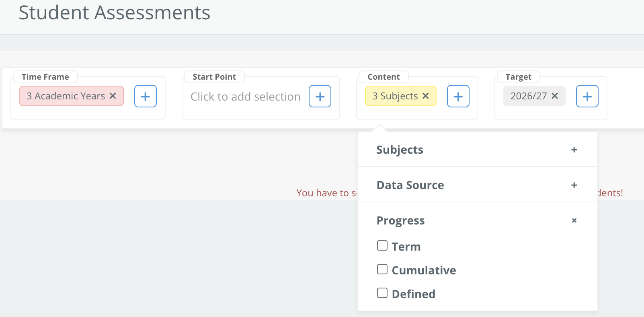Remove the 3 Academic Years tag

click(x=113, y=96)
